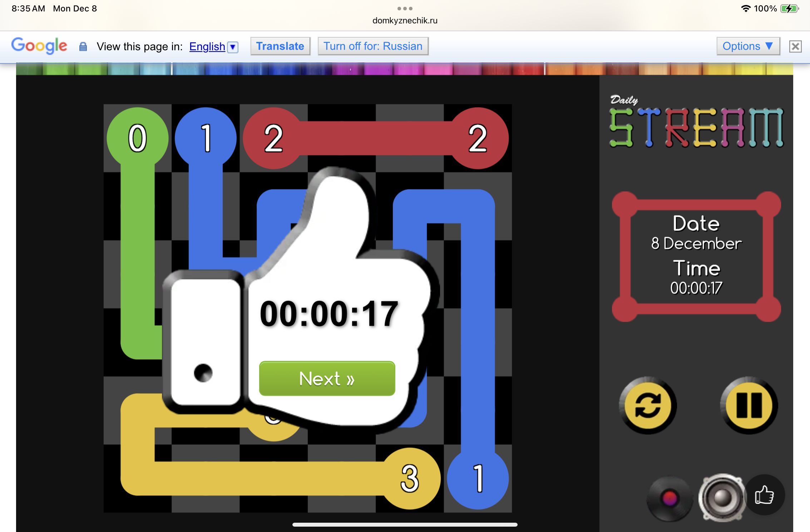Click the green 0 node
This screenshot has width=810, height=532.
[x=138, y=138]
